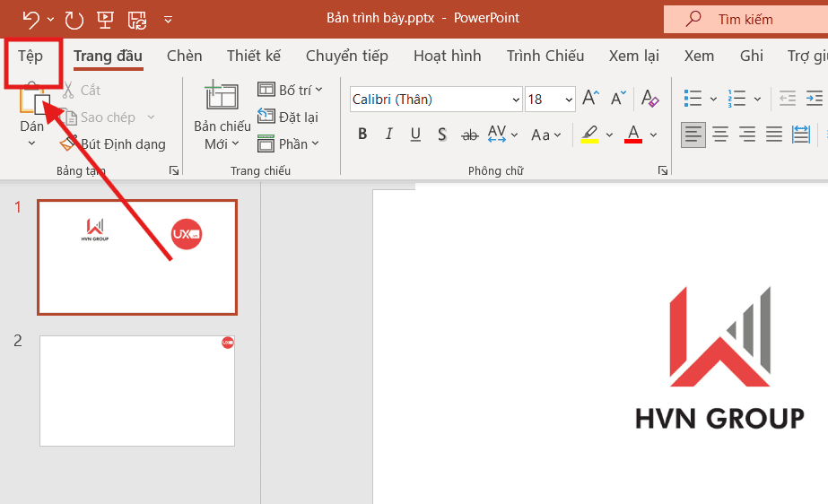Screen dimensions: 828x504
Task: Toggle Italic formatting
Action: (x=389, y=135)
